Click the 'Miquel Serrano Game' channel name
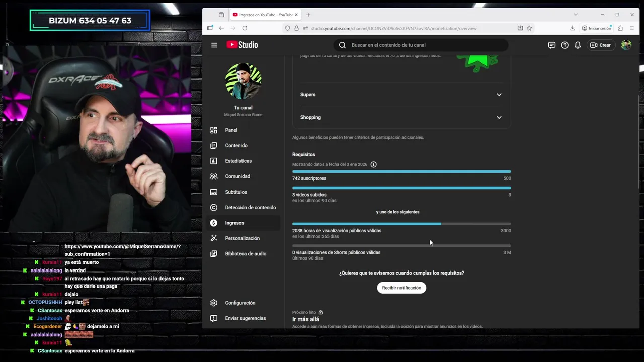The height and width of the screenshot is (362, 644). [243, 115]
